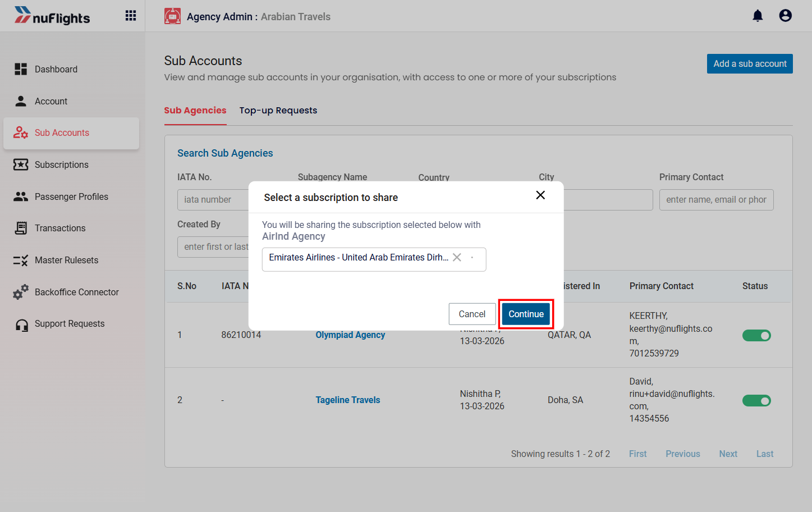
Task: Click the Support Requests headset icon
Action: click(22, 324)
